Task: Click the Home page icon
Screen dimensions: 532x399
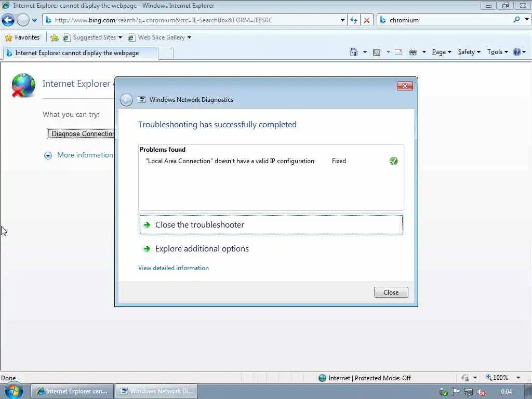Action: click(x=354, y=52)
